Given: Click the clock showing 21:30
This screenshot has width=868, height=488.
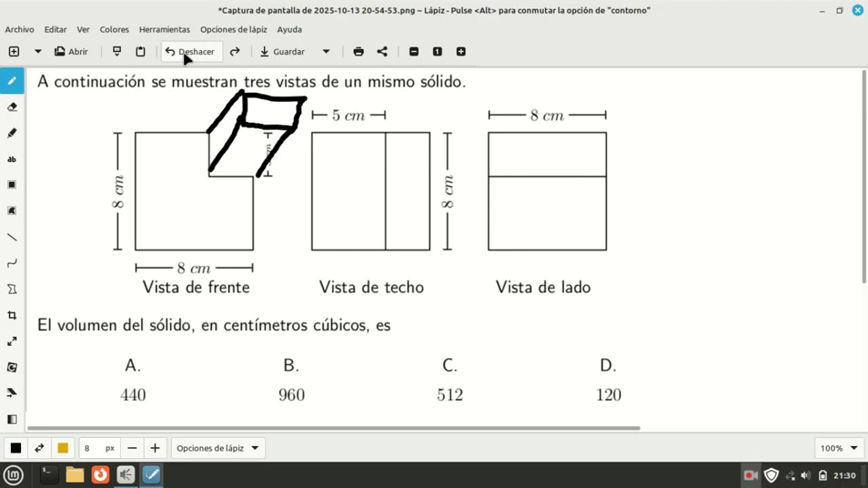Looking at the screenshot, I should click(x=844, y=475).
